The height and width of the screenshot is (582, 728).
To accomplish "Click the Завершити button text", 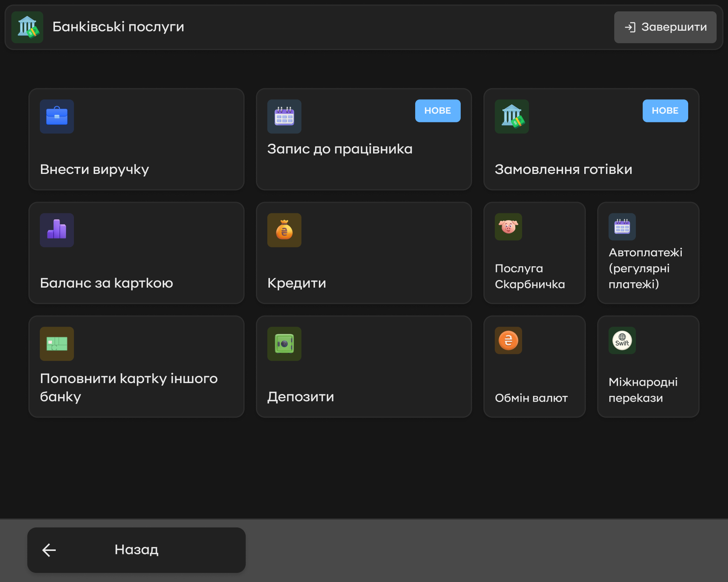I will click(x=674, y=27).
